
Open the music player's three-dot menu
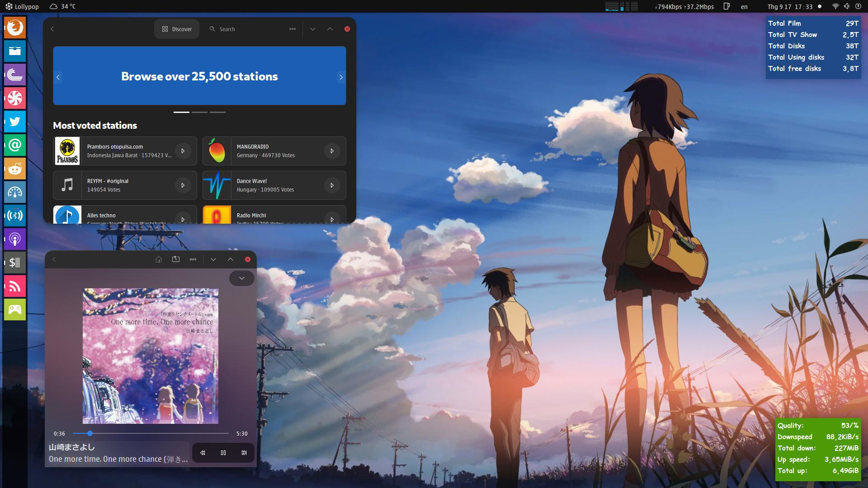coord(193,259)
